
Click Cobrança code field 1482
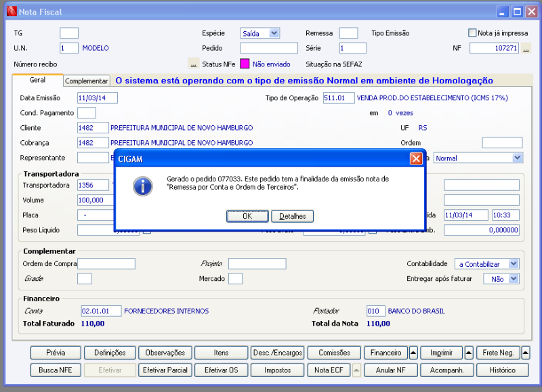click(93, 143)
